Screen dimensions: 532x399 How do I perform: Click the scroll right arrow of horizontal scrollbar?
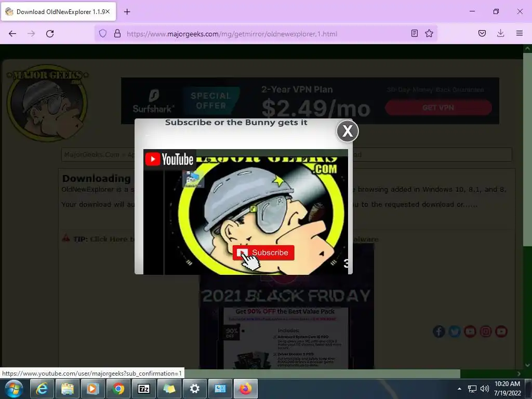tap(519, 374)
